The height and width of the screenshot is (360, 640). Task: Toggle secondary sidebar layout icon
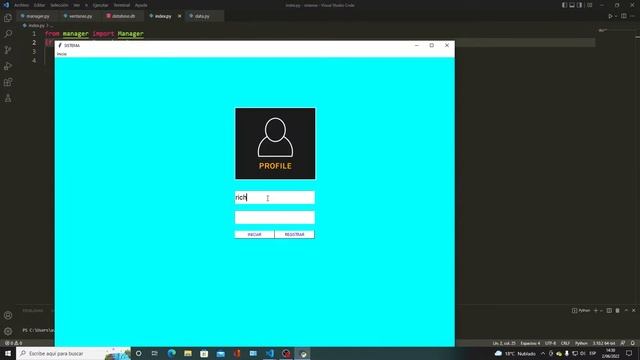[580, 5]
